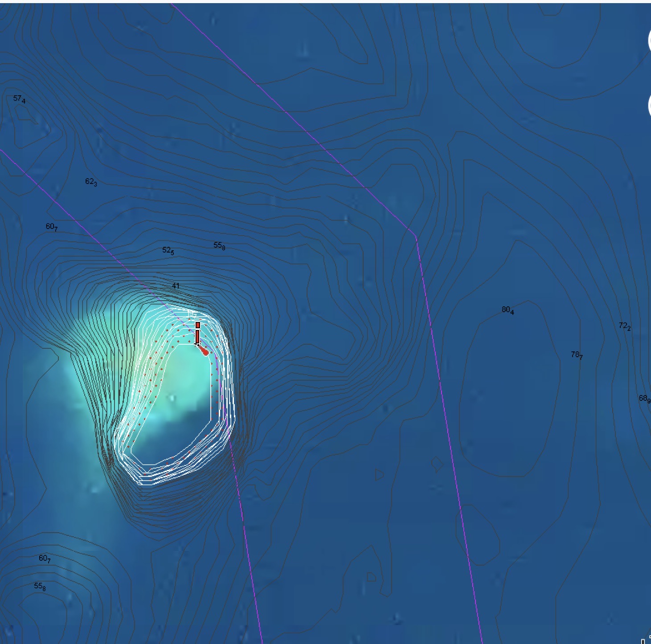Viewport: 651px width, 644px height.
Task: Pick the 52.5 depth sounding label
Action: [x=168, y=251]
